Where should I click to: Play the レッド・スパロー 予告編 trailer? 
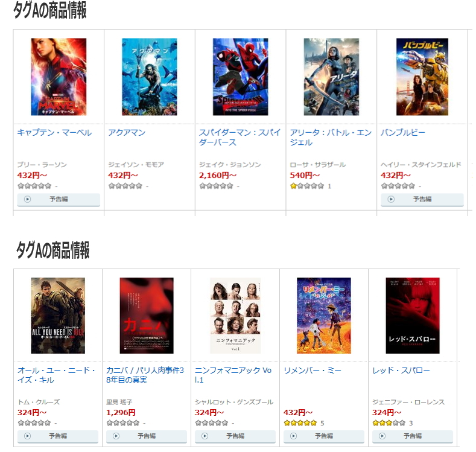[412, 436]
